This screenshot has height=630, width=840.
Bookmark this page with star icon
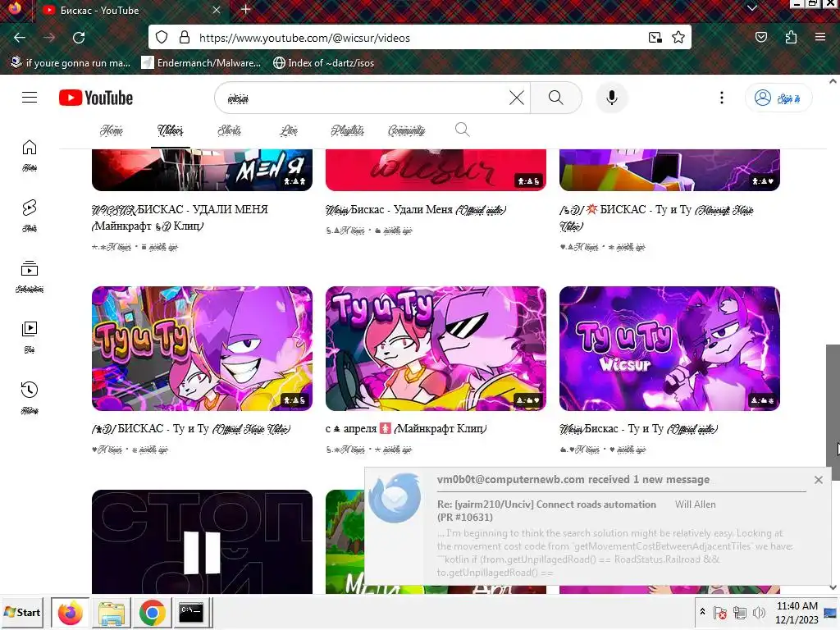point(678,38)
